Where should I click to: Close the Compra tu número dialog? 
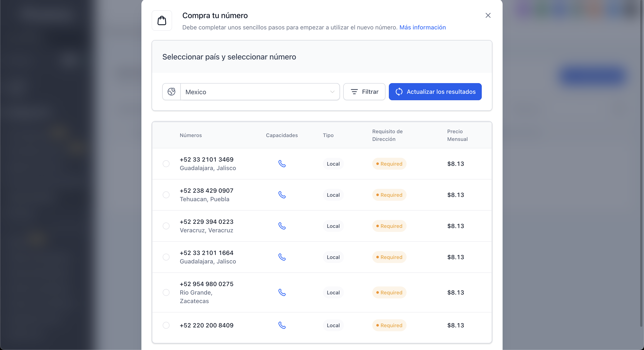point(488,16)
